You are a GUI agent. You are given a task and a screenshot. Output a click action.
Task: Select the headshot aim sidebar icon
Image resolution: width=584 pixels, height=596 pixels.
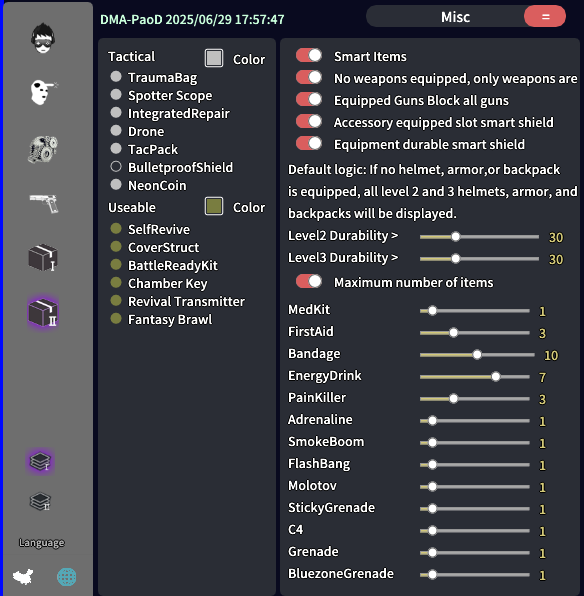pos(44,92)
